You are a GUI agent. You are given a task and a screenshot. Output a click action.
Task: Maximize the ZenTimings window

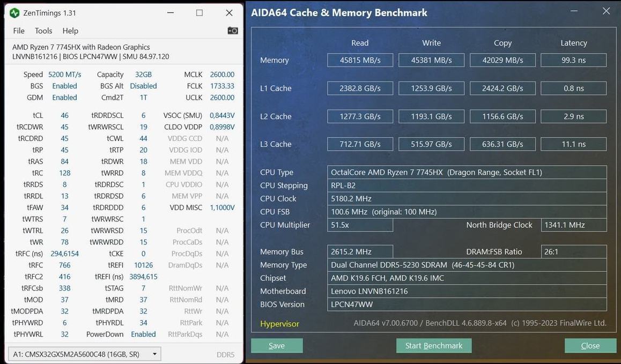point(199,13)
